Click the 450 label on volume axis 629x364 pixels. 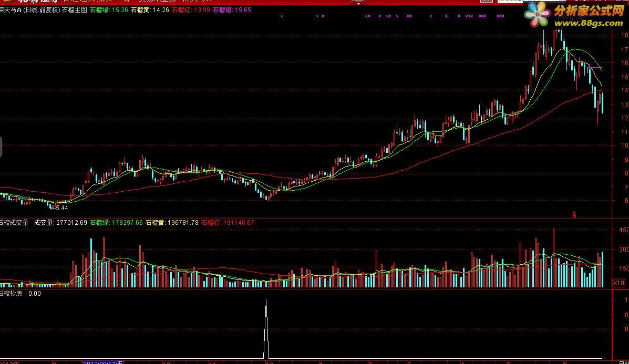pos(624,230)
